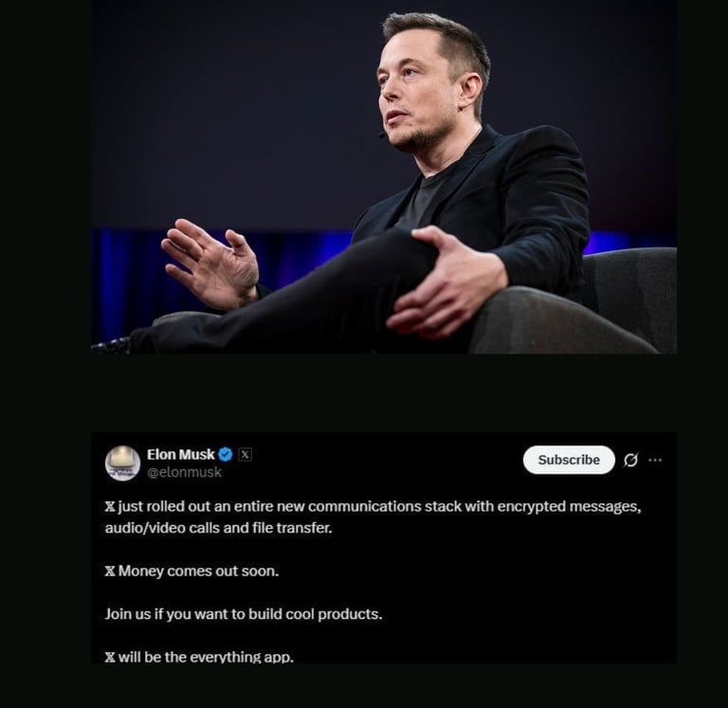Click the X logo before 'Money comes out'
Image resolution: width=728 pixels, height=708 pixels.
pyautogui.click(x=110, y=571)
